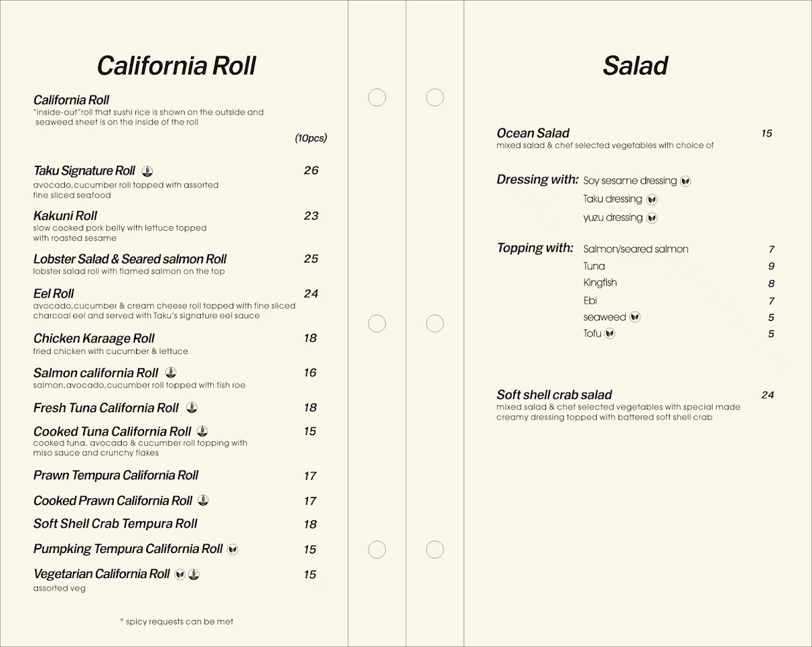The height and width of the screenshot is (647, 812).
Task: Click the leaf icon next to Soy sesame dressing
Action: [x=685, y=181]
